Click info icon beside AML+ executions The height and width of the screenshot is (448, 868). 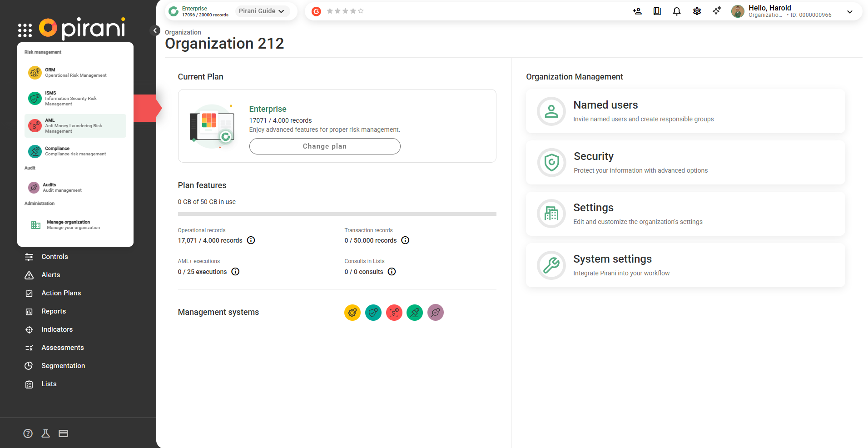pyautogui.click(x=235, y=272)
